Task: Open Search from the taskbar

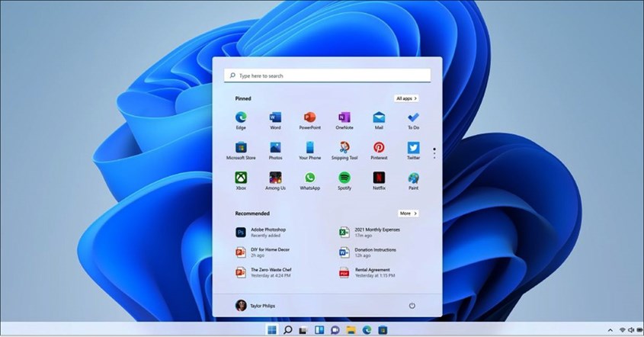Action: pos(288,329)
